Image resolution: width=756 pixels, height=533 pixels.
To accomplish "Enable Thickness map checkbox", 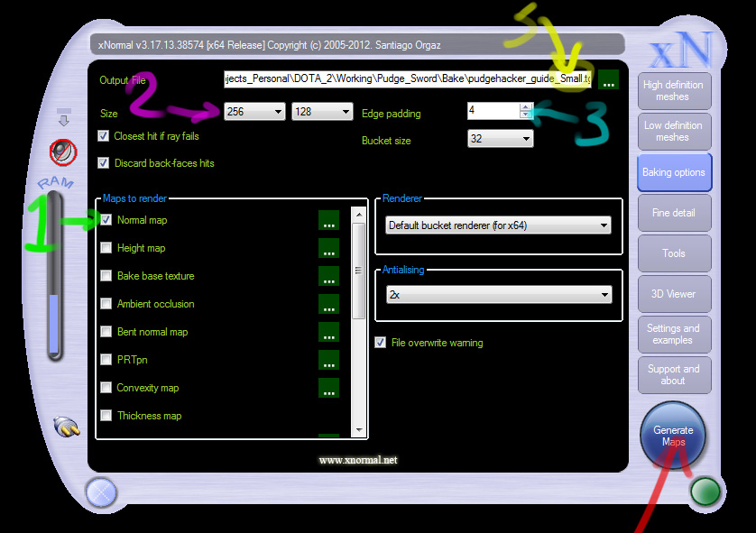I will 106,416.
